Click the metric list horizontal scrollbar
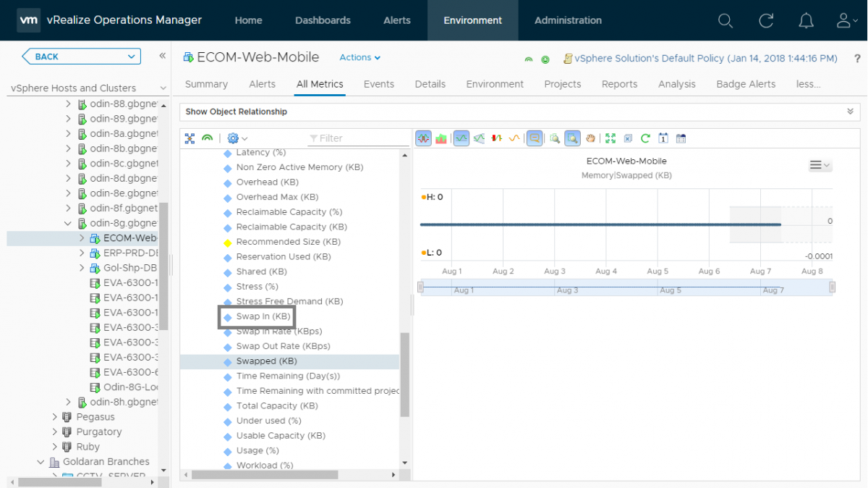Screen dimensions: 868x488 (264, 475)
